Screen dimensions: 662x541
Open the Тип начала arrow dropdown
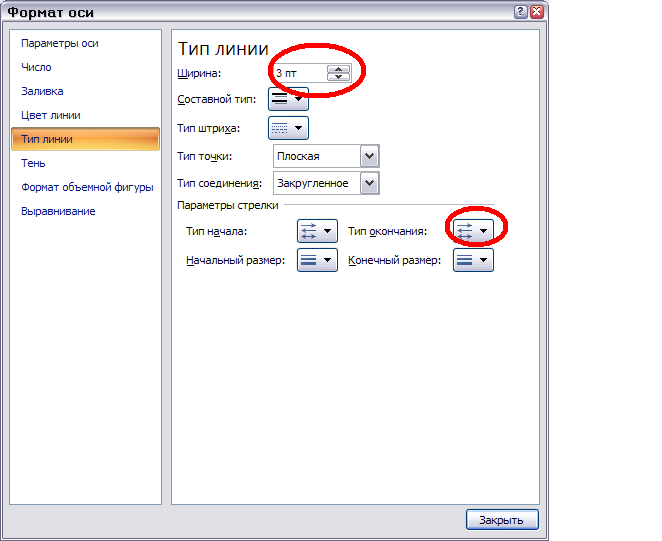pyautogui.click(x=316, y=231)
